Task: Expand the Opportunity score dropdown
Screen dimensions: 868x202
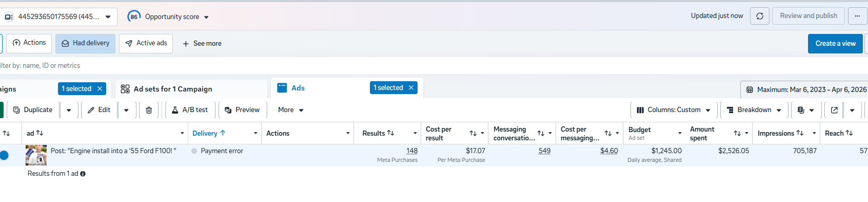Action: coord(168,16)
